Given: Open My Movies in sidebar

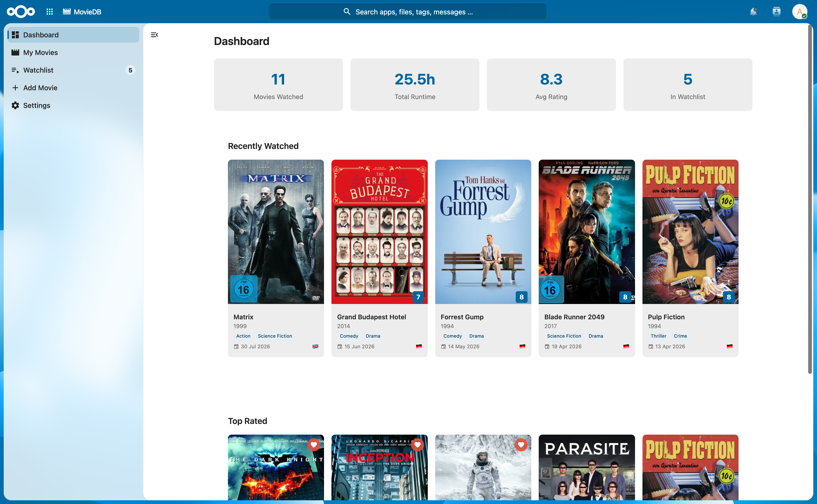Looking at the screenshot, I should [73, 52].
